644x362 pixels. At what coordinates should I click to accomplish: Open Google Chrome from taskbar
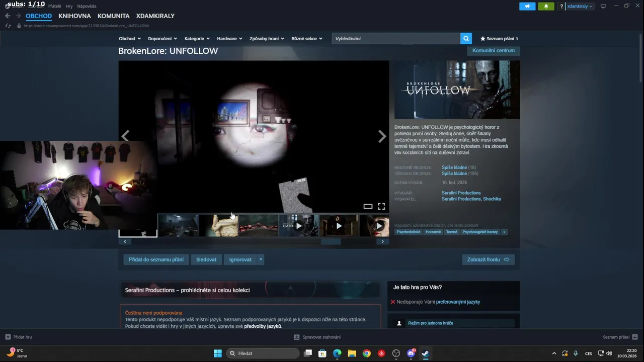(367, 353)
